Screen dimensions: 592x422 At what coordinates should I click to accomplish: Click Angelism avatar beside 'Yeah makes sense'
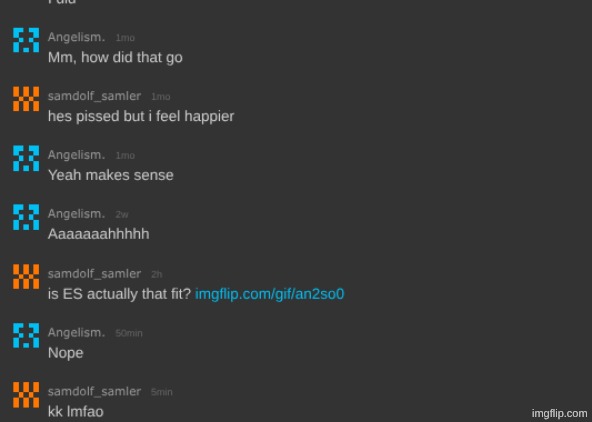[x=26, y=158]
